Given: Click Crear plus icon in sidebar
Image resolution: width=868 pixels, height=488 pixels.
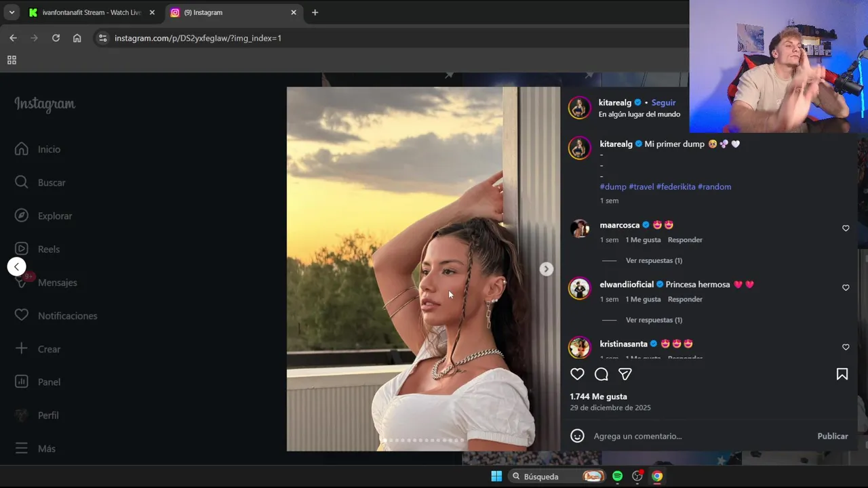Looking at the screenshot, I should point(22,348).
